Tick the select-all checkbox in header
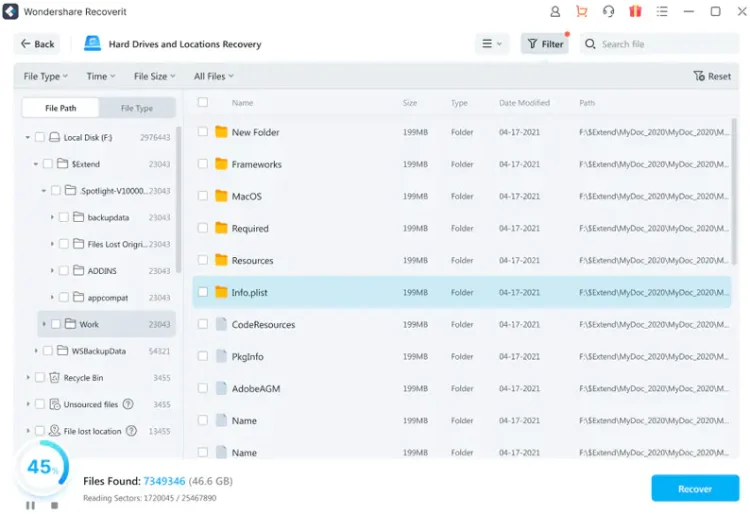750x514 pixels. click(x=203, y=102)
